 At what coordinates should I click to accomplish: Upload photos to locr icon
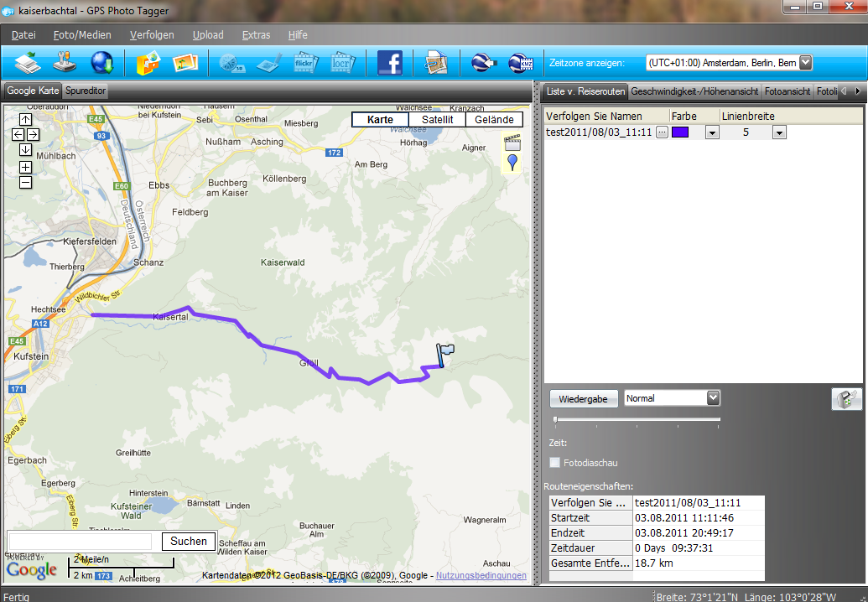click(343, 63)
